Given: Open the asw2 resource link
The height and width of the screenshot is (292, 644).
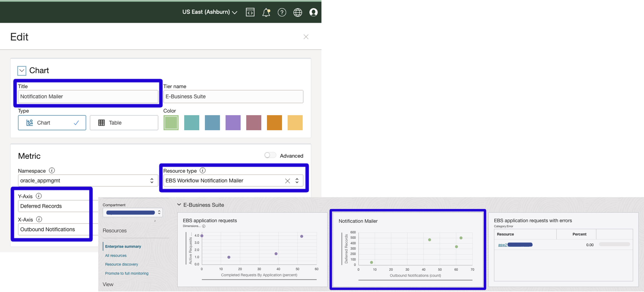Looking at the screenshot, I should tap(503, 245).
